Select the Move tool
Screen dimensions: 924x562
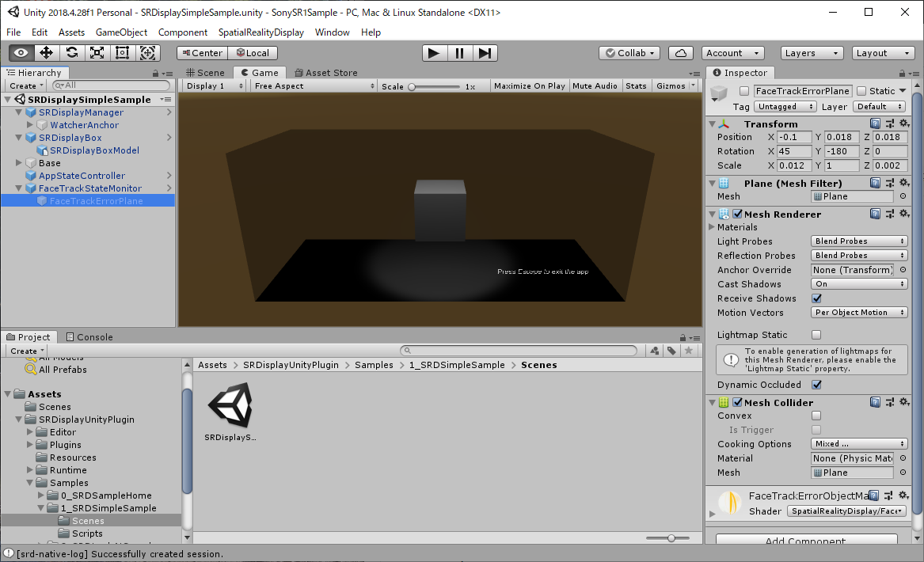click(46, 53)
